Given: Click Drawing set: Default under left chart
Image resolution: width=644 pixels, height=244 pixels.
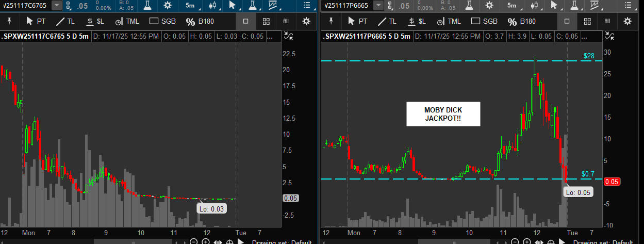Looking at the screenshot, I should point(281,242).
